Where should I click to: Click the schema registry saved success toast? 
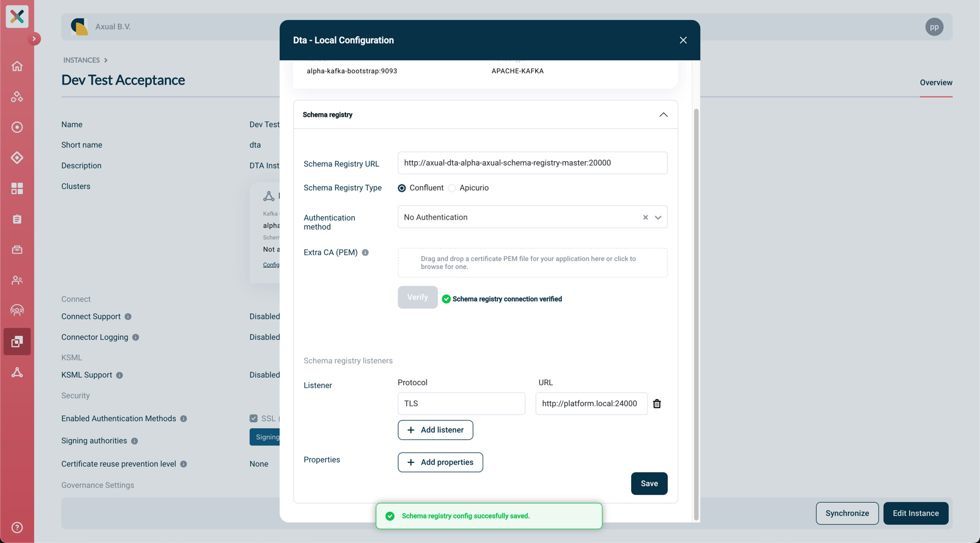[489, 516]
